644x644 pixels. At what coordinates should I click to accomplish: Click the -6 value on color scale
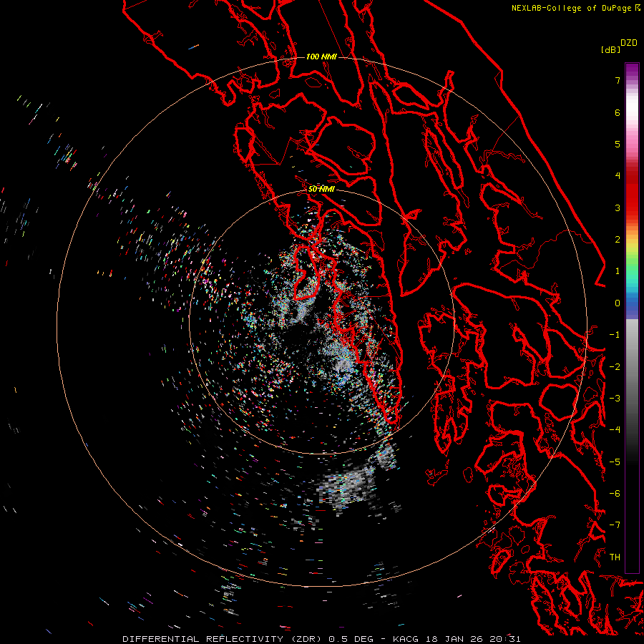click(615, 494)
